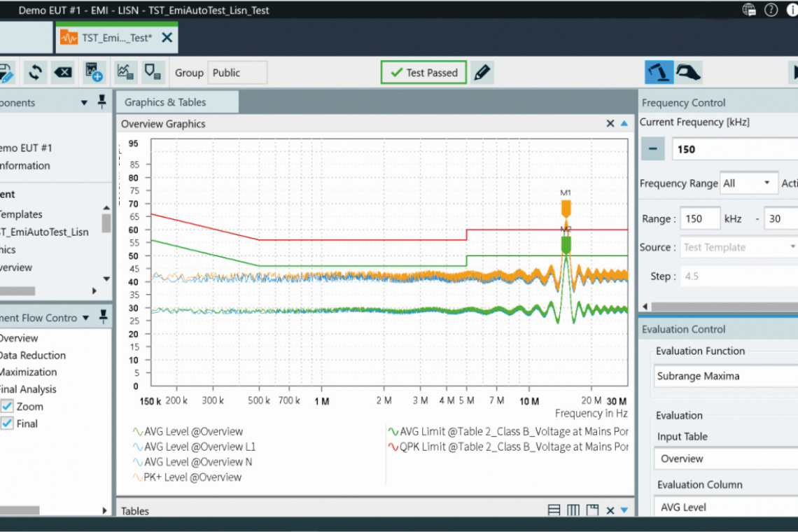Pin the Components panel
The width and height of the screenshot is (798, 532).
101,102
